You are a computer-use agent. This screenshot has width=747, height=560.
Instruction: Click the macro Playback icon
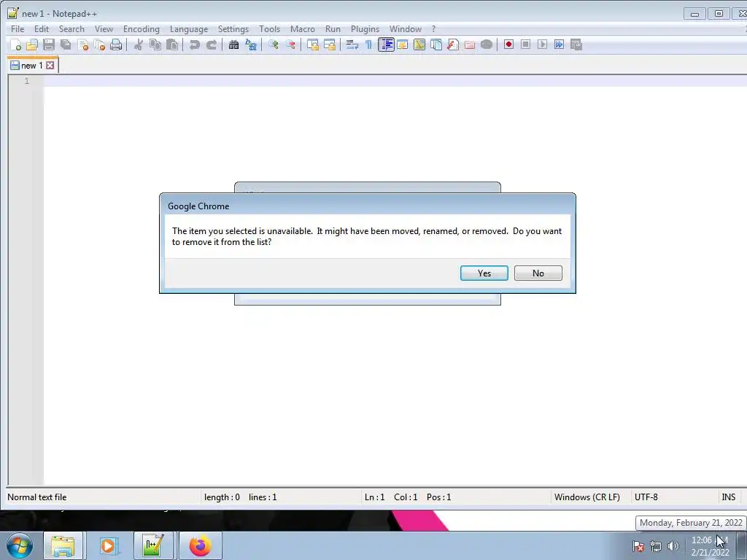click(x=542, y=44)
